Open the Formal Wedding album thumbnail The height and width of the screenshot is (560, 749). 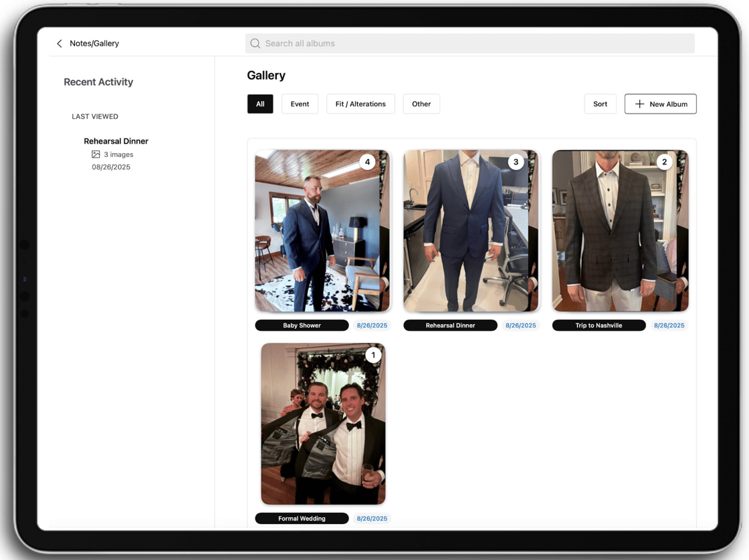pyautogui.click(x=323, y=424)
